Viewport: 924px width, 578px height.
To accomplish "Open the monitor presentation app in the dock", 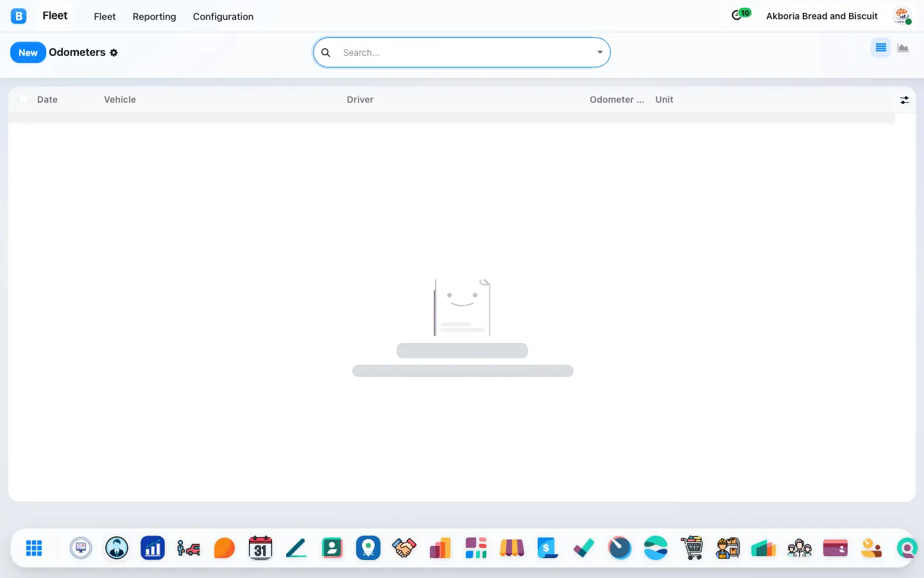I will pyautogui.click(x=81, y=548).
